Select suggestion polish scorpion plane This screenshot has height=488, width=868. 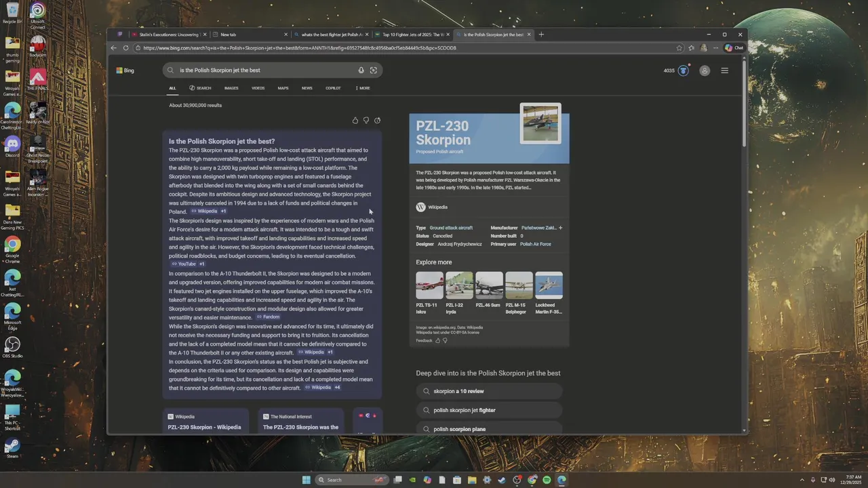[489, 429]
